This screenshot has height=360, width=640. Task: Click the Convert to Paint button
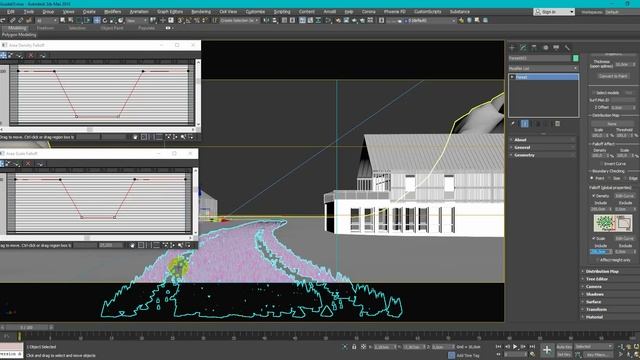[613, 76]
